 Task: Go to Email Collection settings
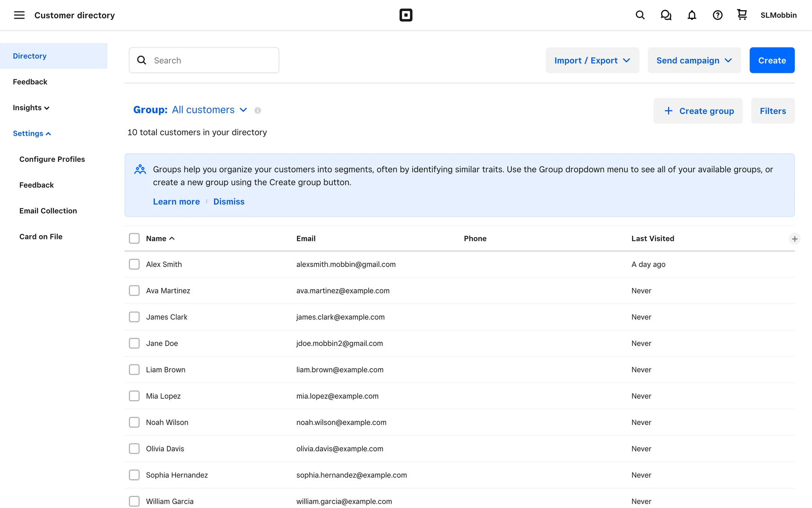coord(48,211)
